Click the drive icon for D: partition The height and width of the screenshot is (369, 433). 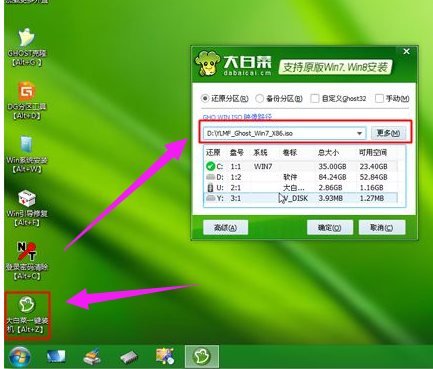(x=210, y=177)
